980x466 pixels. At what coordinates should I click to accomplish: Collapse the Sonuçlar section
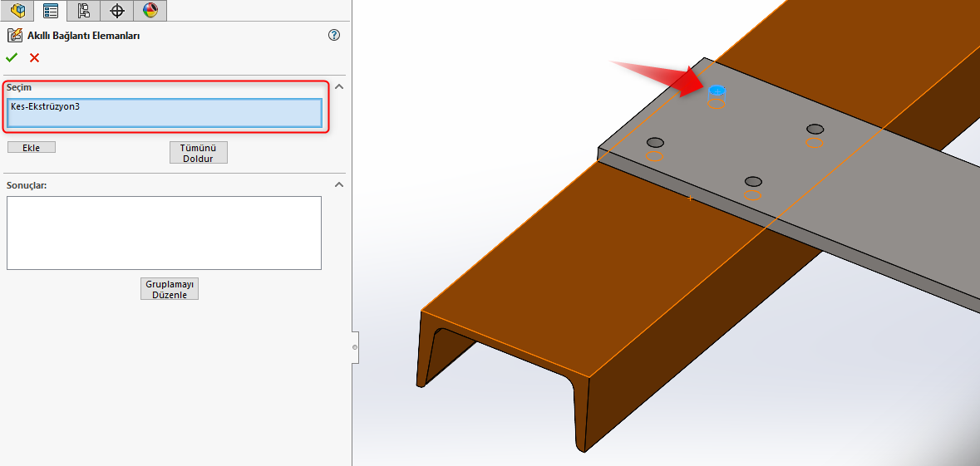339,185
